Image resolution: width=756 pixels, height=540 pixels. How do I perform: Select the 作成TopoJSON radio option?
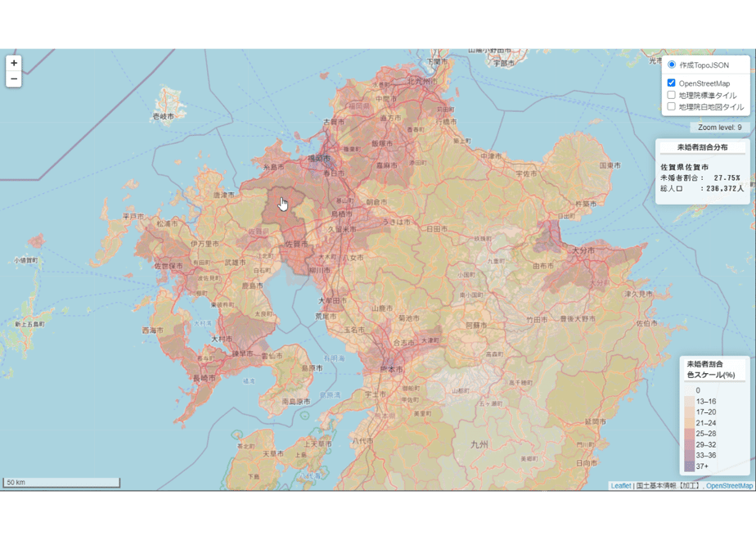[671, 65]
